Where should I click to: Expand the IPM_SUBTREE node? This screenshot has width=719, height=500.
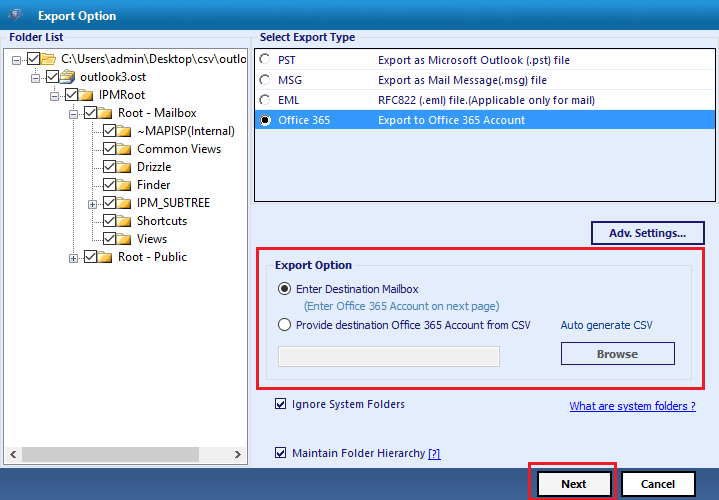(93, 205)
